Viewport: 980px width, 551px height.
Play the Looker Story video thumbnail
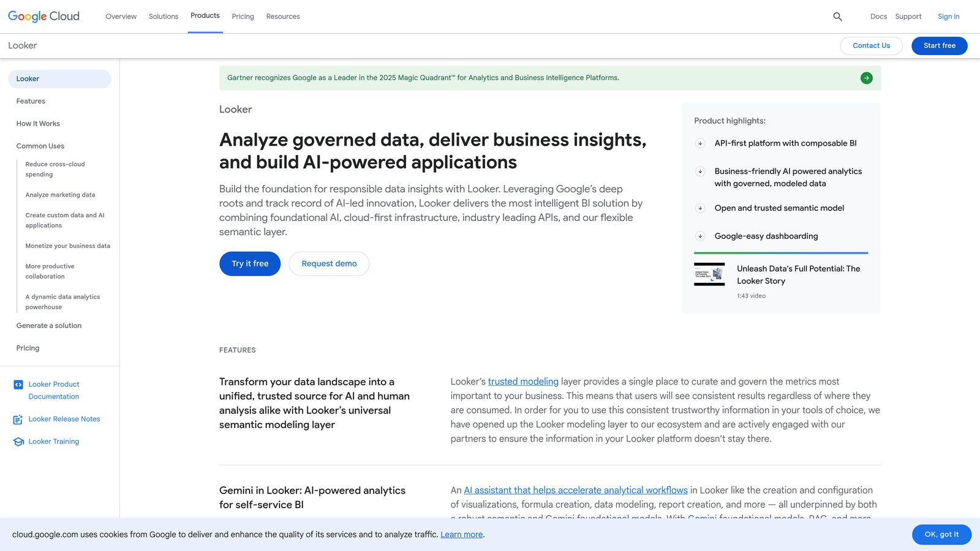click(709, 274)
